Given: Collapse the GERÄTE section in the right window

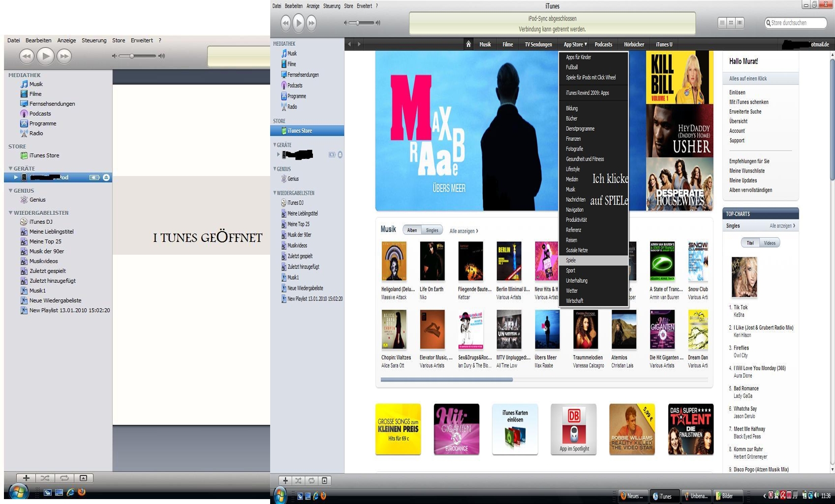Looking at the screenshot, I should click(x=275, y=145).
